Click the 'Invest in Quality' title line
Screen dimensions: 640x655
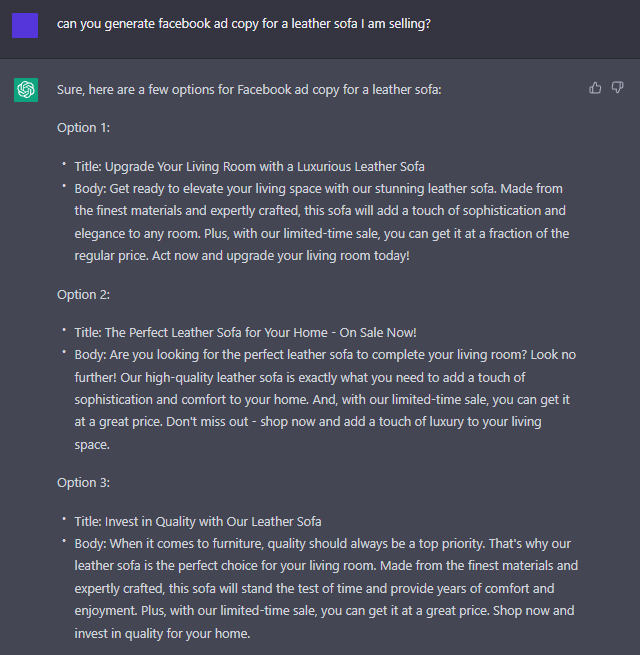click(x=198, y=522)
